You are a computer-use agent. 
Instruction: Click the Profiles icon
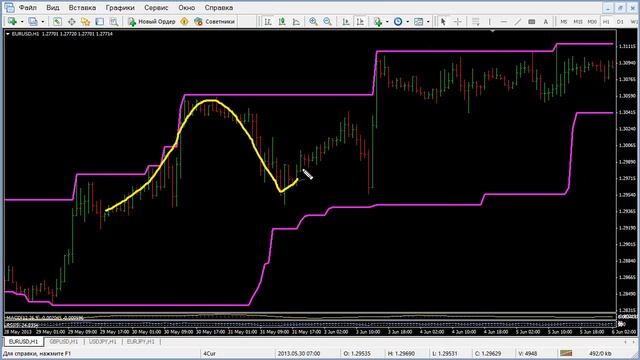33,22
